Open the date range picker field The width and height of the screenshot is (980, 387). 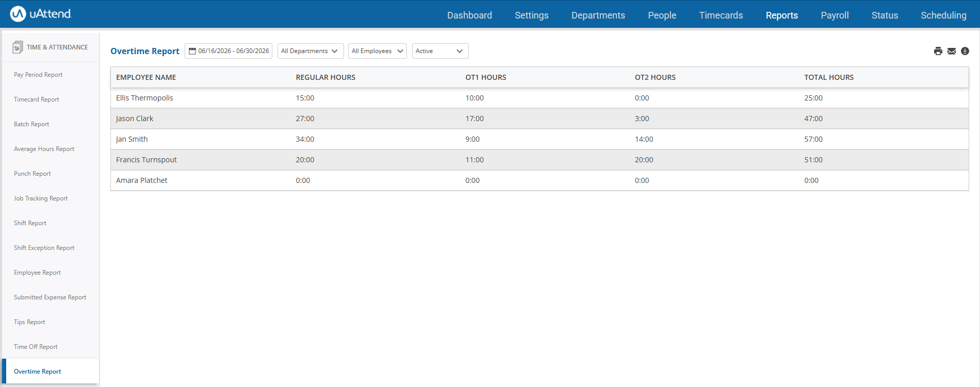click(228, 51)
